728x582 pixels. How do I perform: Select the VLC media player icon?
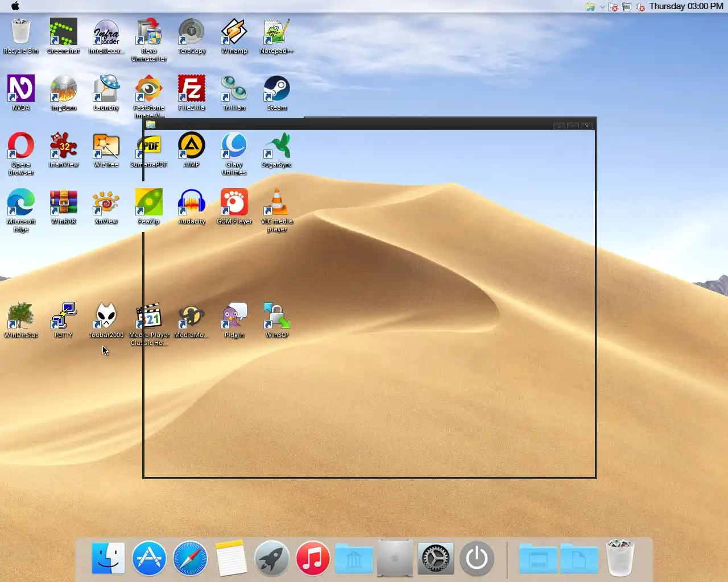277,210
